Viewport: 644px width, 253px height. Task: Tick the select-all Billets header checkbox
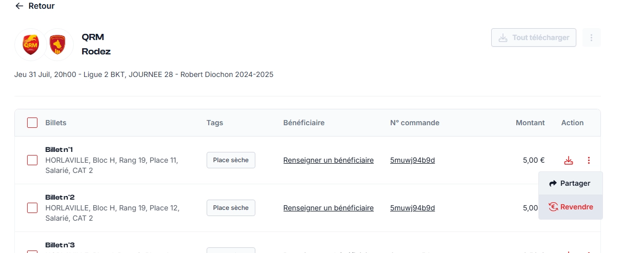32,123
